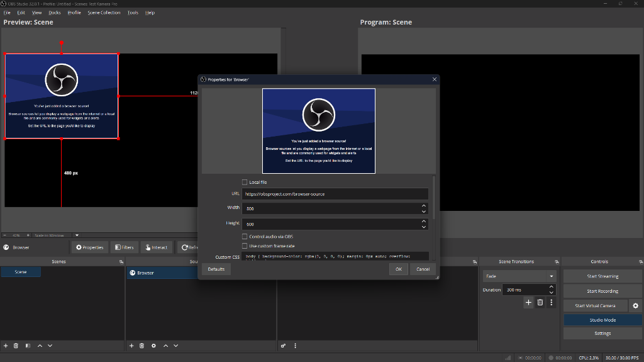Open advanced audio properties gears icon

click(x=284, y=346)
